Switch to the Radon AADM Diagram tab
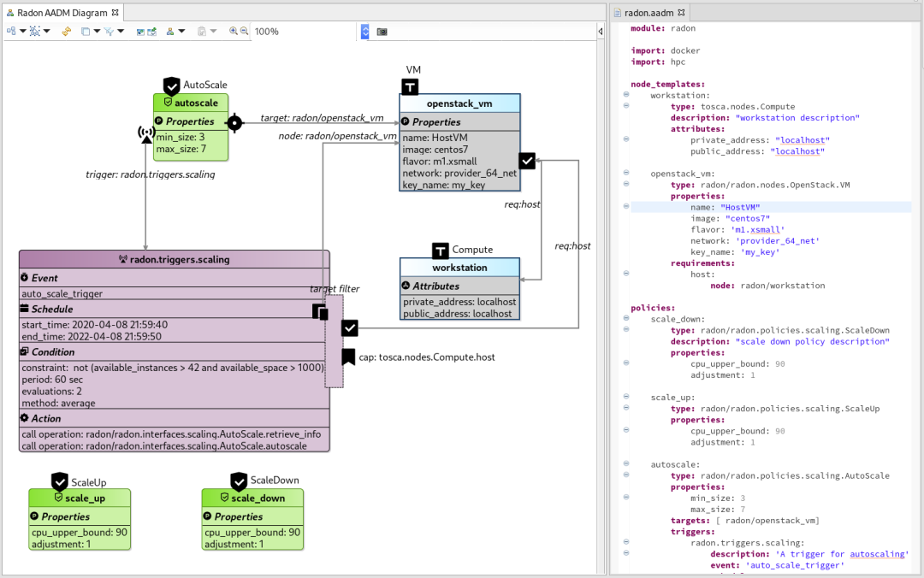 point(62,13)
